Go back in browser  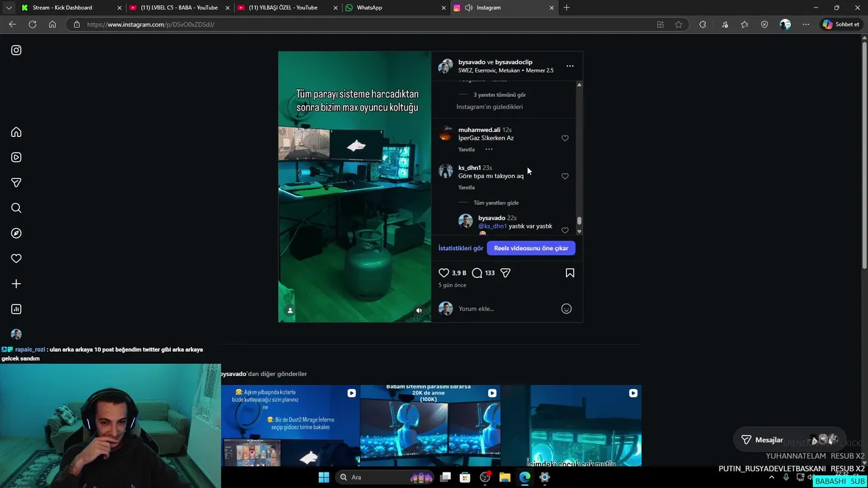coord(12,24)
